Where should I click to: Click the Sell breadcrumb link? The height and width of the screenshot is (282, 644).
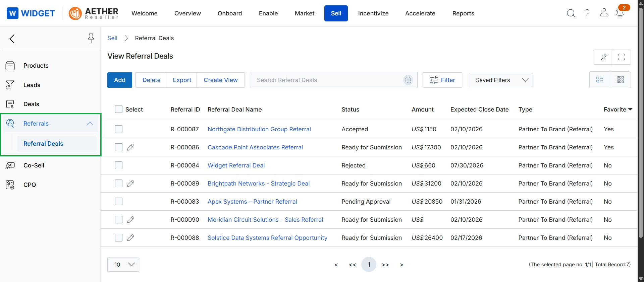pos(112,38)
